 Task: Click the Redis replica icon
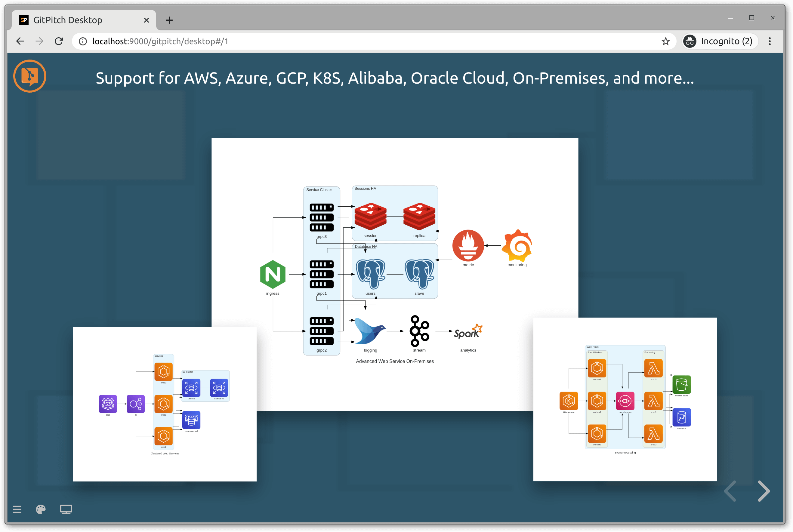click(x=419, y=217)
